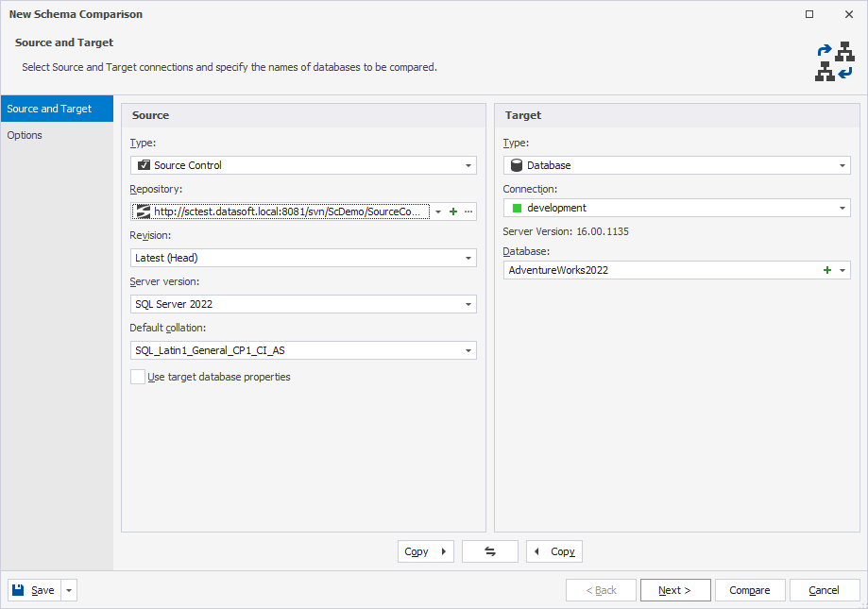The width and height of the screenshot is (868, 609).
Task: Click the plus icon next to Repository field
Action: coord(452,211)
